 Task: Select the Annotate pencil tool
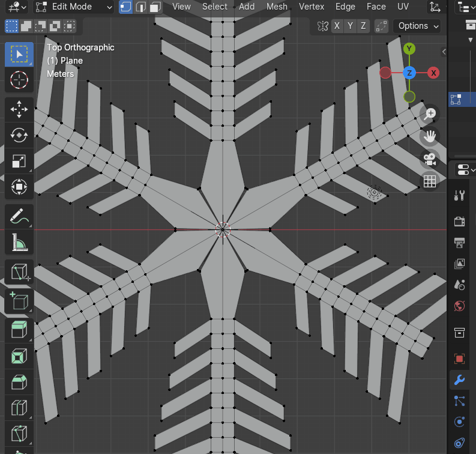19,216
